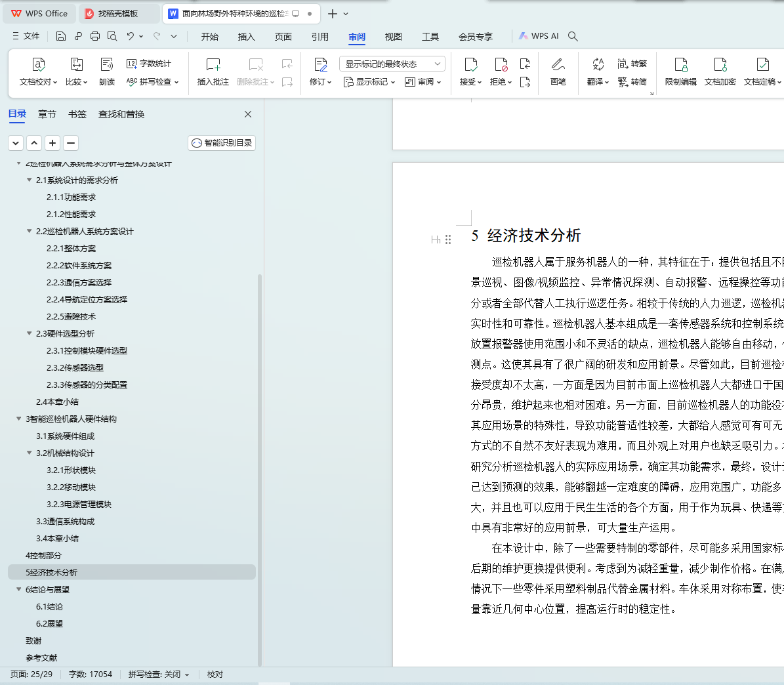Open WPS AI assistant
This screenshot has height=685, width=784.
[x=539, y=36]
